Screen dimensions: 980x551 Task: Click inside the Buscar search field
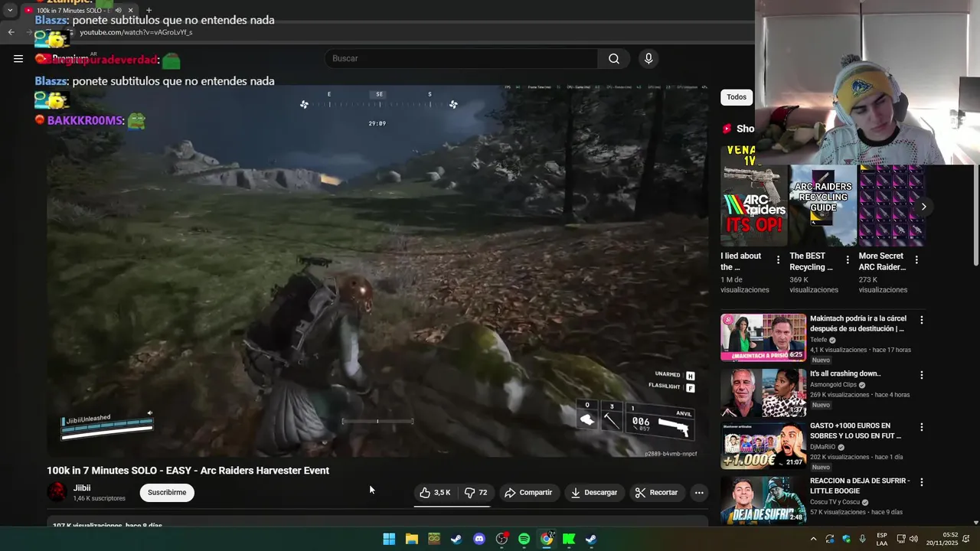(462, 59)
